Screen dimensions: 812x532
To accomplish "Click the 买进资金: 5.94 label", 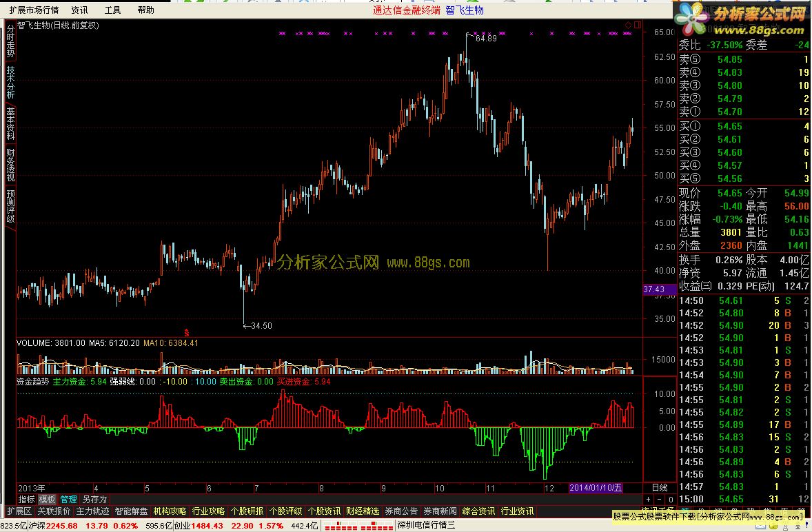I will coord(303,381).
